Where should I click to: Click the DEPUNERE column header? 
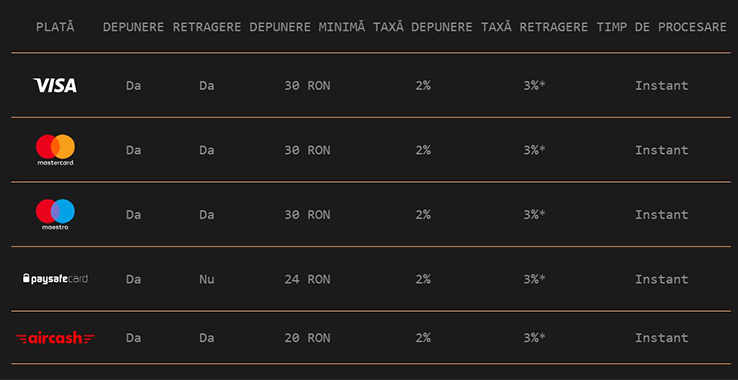point(133,27)
